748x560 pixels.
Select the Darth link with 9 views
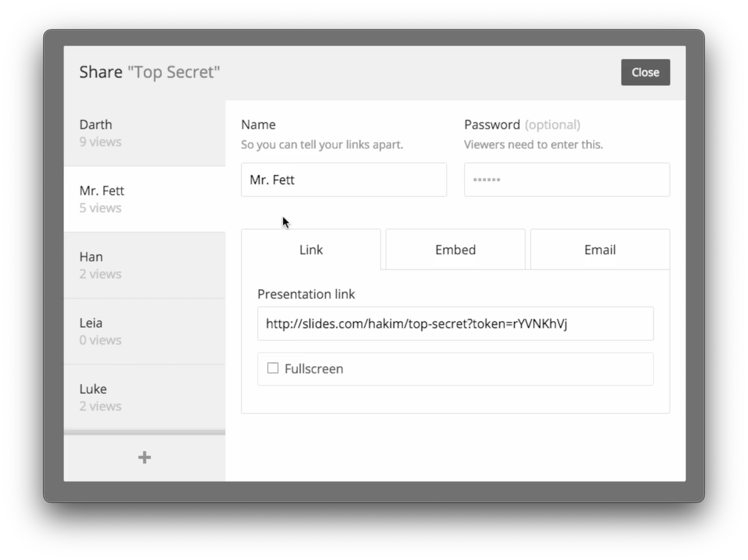tap(145, 133)
